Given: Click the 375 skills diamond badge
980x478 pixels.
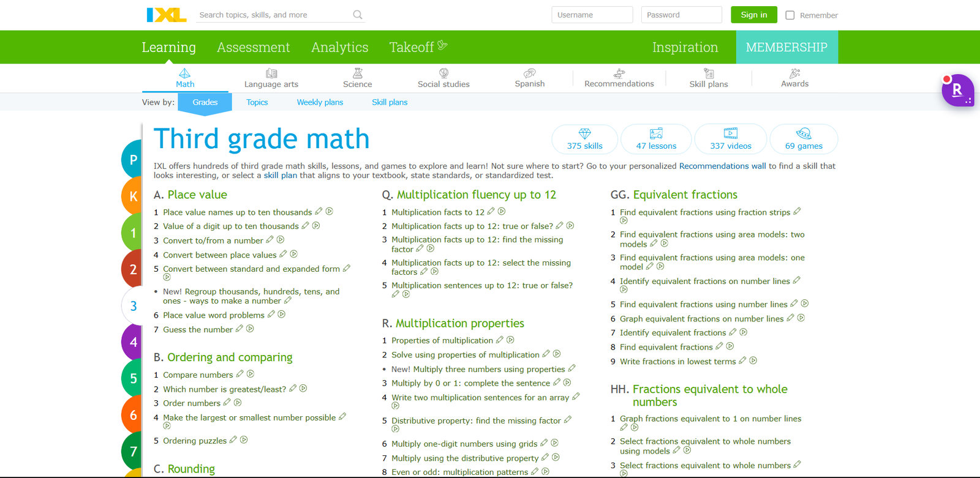Looking at the screenshot, I should [585, 139].
